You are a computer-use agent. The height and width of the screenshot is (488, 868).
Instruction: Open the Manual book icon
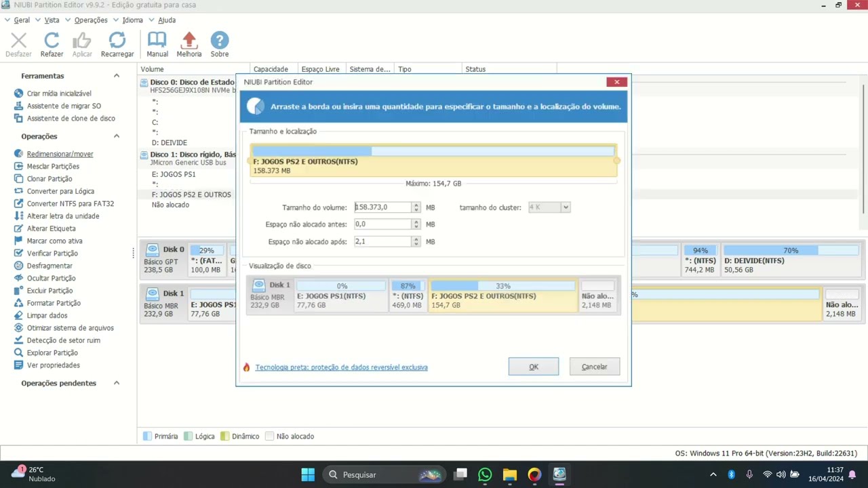point(157,41)
